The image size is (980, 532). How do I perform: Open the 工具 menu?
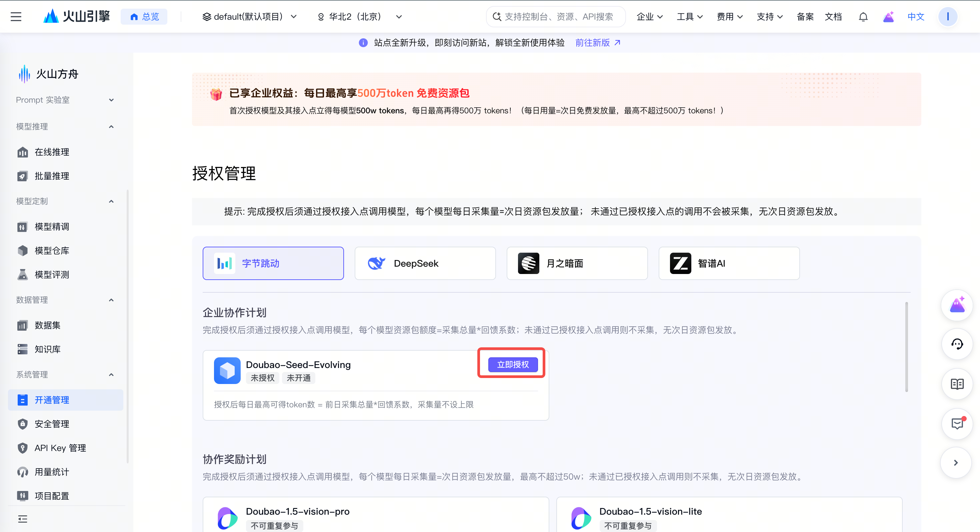pos(689,17)
